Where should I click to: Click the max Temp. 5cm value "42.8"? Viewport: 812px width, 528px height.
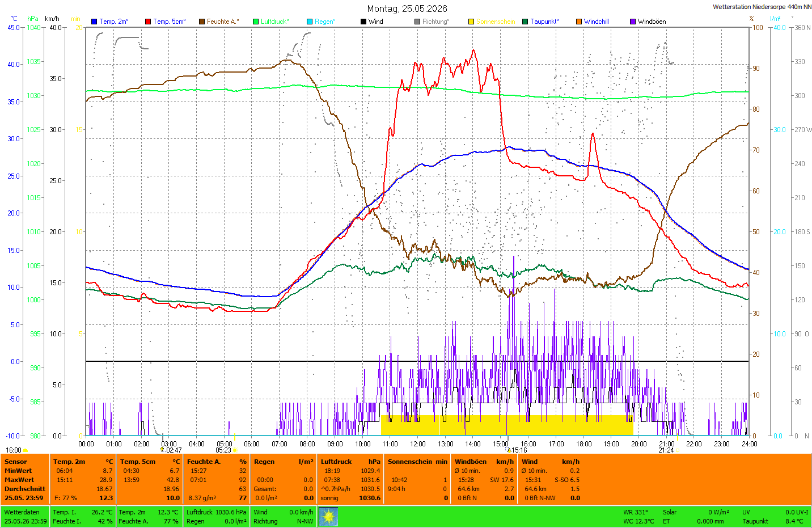[173, 480]
